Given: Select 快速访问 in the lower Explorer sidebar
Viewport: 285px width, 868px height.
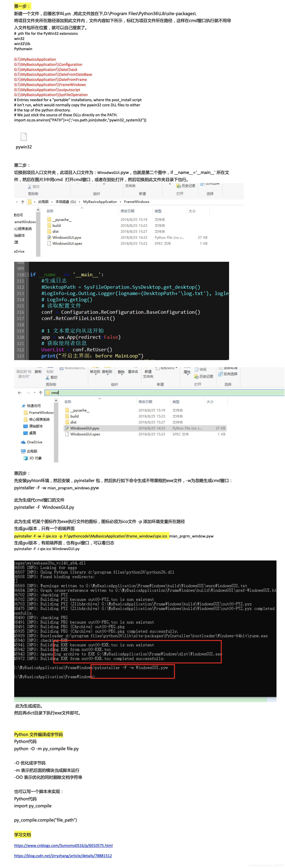Looking at the screenshot, I should 31,406.
